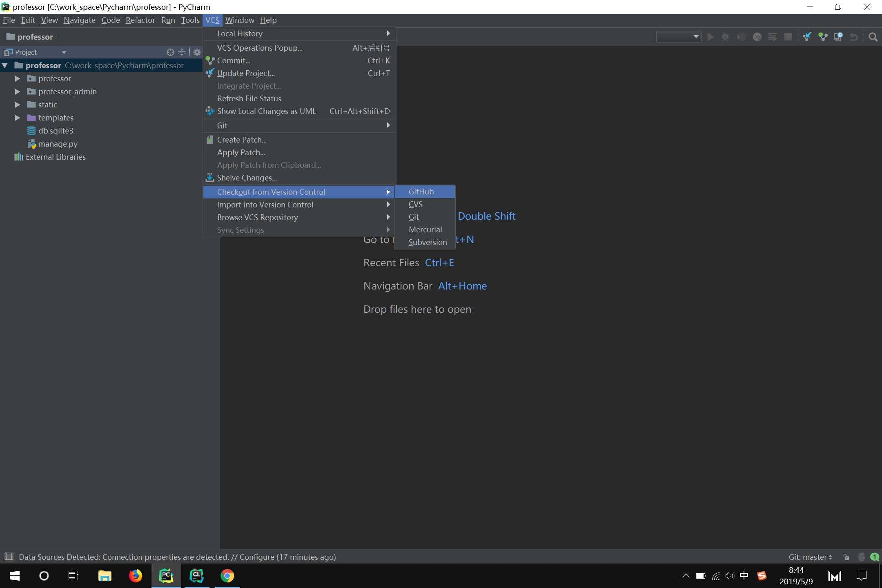
Task: Open PyCharm from the Windows taskbar
Action: coord(166,576)
